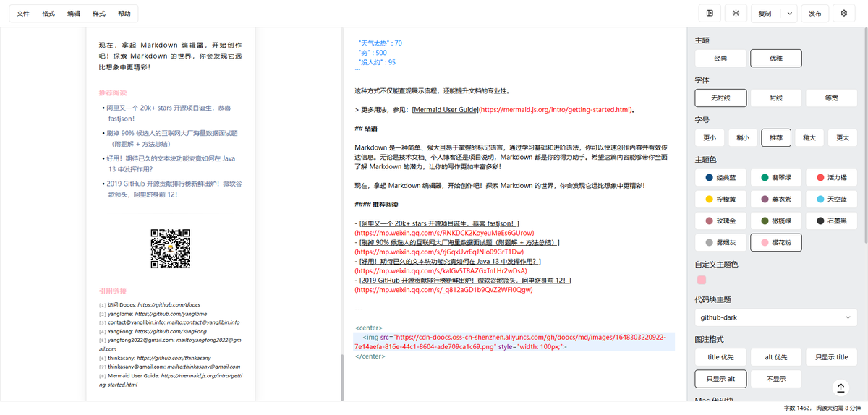
Task: Set font size to 稍小
Action: [743, 137]
